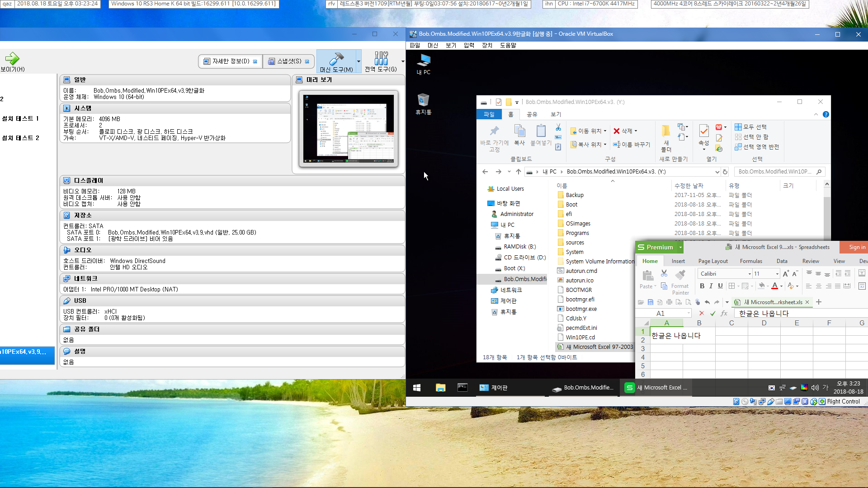Open the Paste dropdown arrow
This screenshot has width=868, height=488.
[x=655, y=286]
